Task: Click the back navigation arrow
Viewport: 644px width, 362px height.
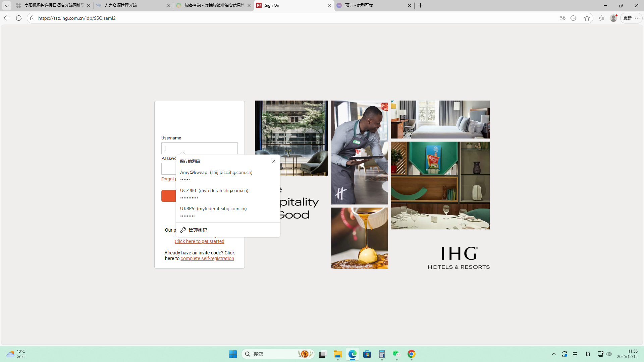Action: point(7,18)
